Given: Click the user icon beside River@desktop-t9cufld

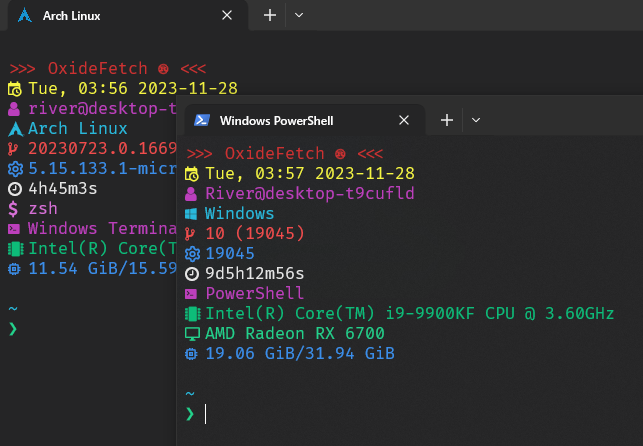Looking at the screenshot, I should coord(192,194).
